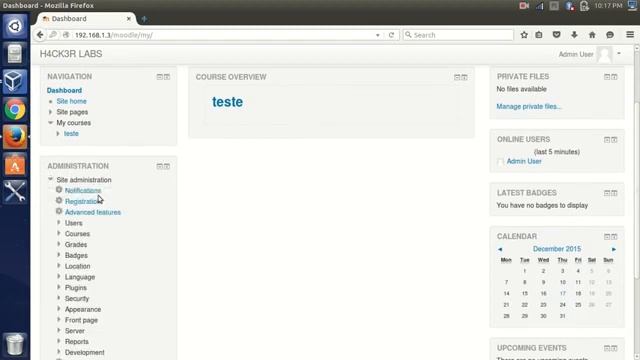Open December 2015 calendar month link

[x=557, y=249]
